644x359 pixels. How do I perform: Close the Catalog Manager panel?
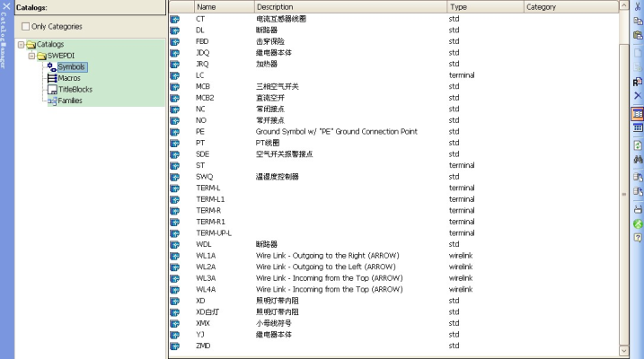pos(5,5)
